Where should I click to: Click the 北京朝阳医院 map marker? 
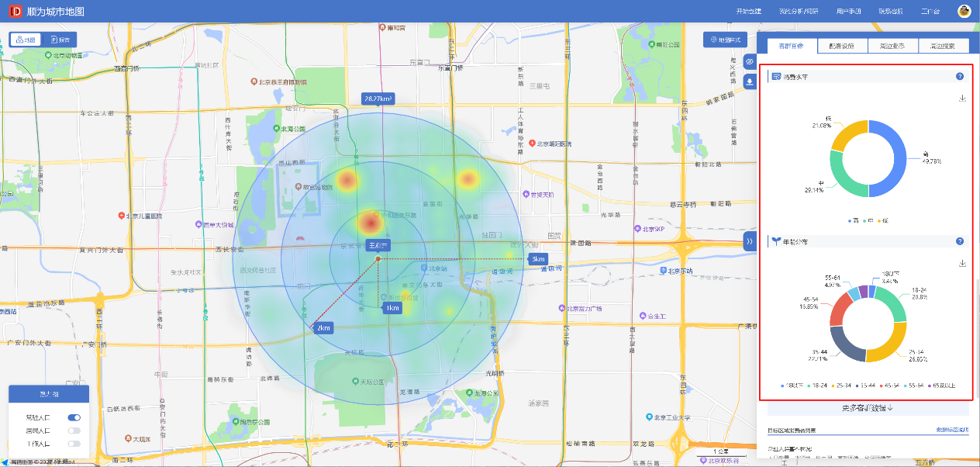coord(549,144)
